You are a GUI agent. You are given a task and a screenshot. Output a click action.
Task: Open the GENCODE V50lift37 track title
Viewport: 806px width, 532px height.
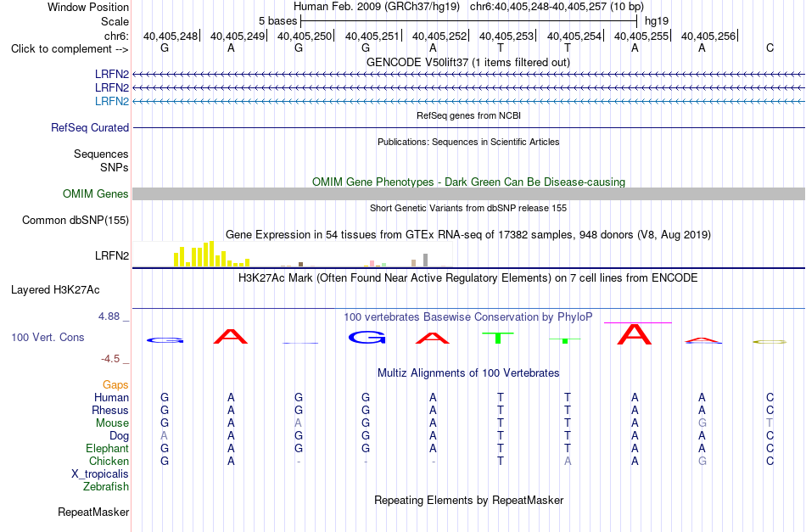tap(467, 62)
